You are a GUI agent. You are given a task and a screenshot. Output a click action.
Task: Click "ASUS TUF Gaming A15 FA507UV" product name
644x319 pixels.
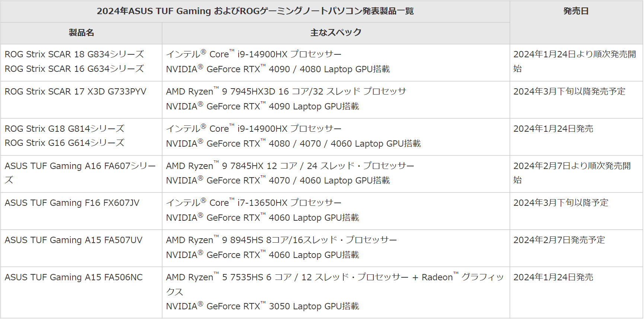74,240
